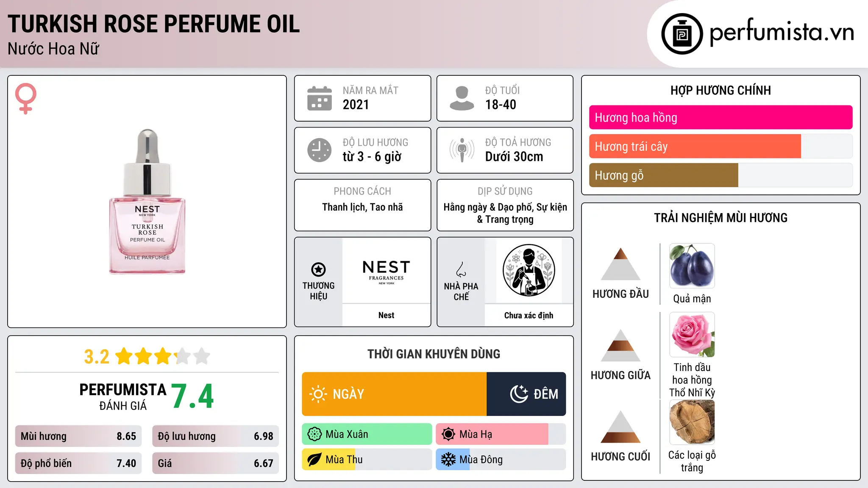The image size is (868, 488).
Task: Click the Tinh dầu hoa hồng Thổ Nhĩ Kỳ name
Action: [692, 380]
